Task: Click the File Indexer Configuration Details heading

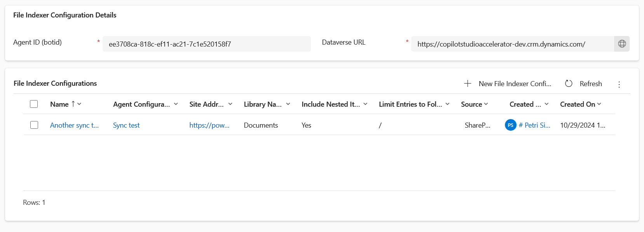Action: 65,15
